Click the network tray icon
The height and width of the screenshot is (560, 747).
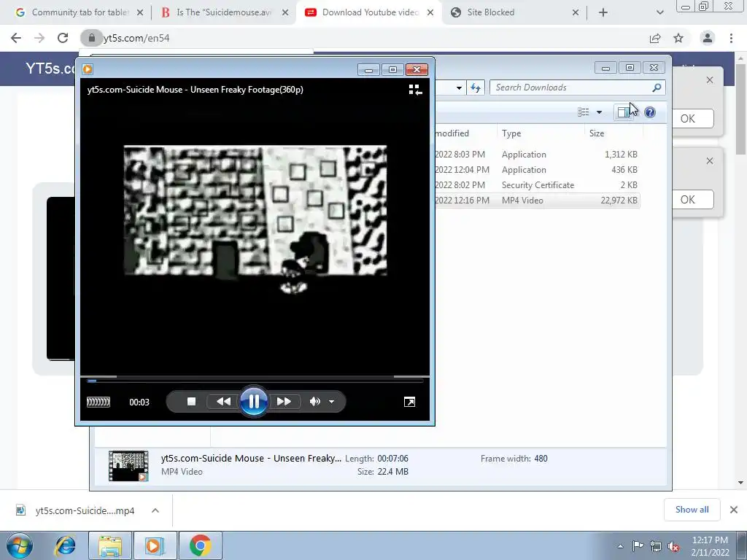pyautogui.click(x=656, y=546)
